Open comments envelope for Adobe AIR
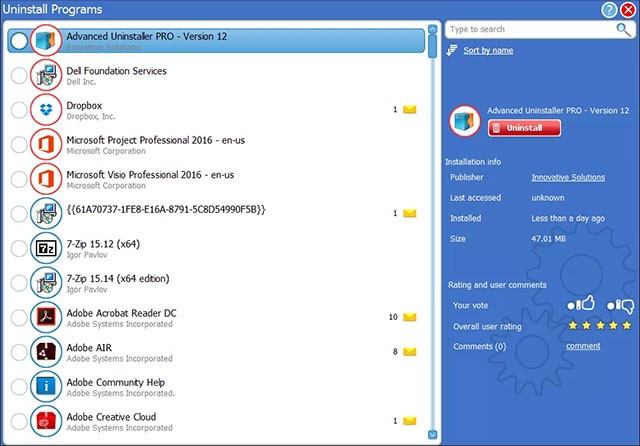The width and height of the screenshot is (640, 446). (x=410, y=352)
